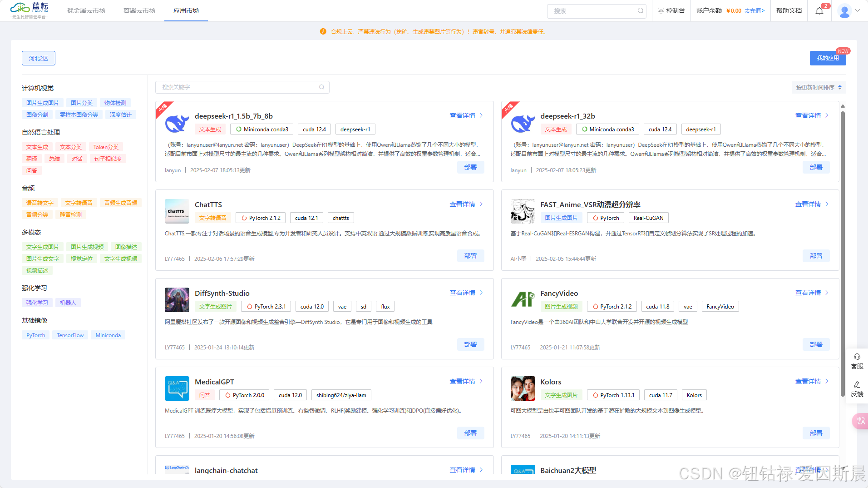Screen dimensions: 868x488
Task: Switch to the container cloud market tab
Action: click(139, 10)
